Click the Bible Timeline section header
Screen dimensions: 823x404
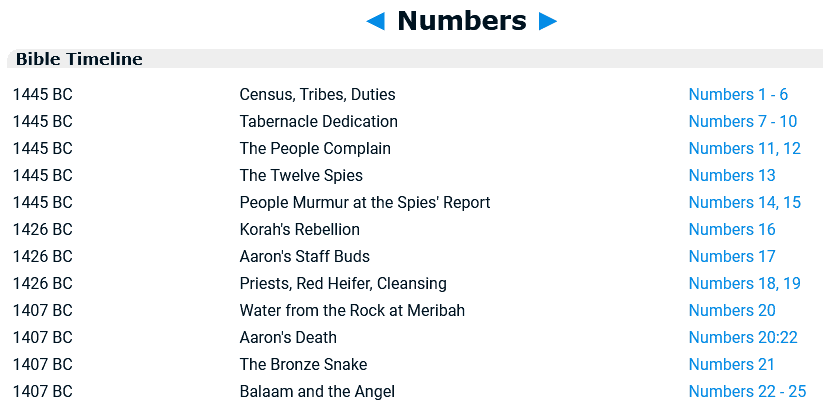pyautogui.click(x=79, y=59)
